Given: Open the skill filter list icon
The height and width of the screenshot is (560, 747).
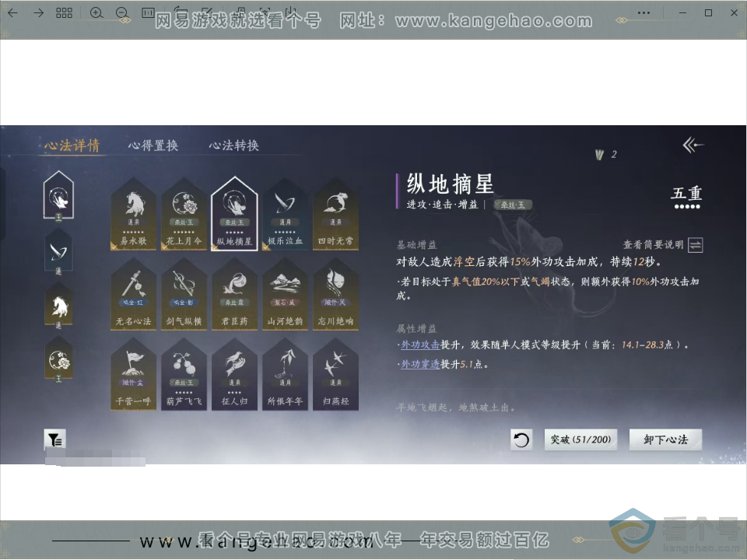Looking at the screenshot, I should point(54,439).
